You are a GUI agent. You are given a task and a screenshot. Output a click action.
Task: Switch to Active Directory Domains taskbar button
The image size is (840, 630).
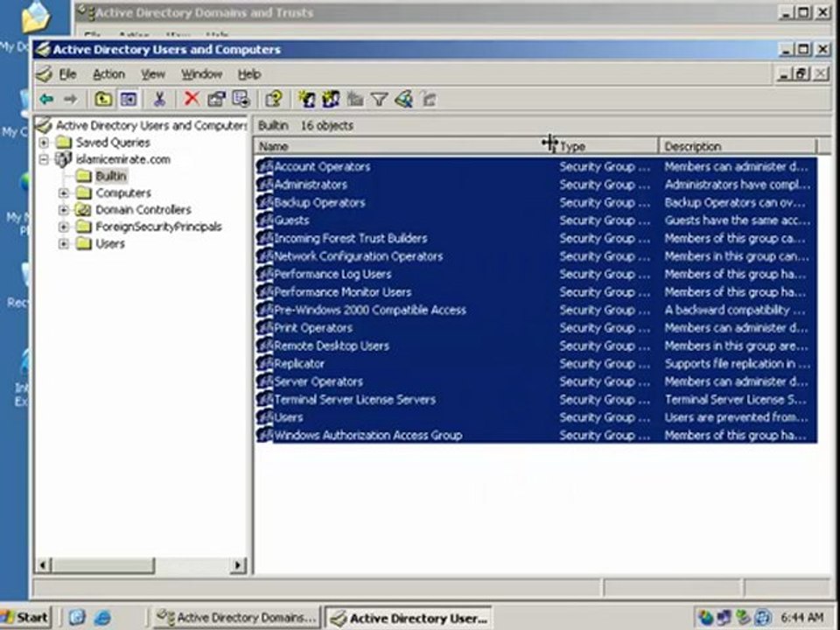(237, 618)
